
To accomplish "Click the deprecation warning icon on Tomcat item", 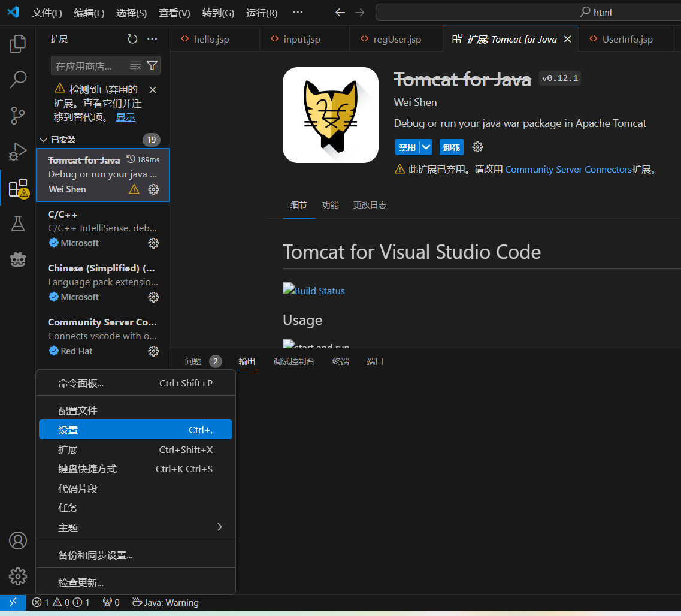I will coord(134,189).
